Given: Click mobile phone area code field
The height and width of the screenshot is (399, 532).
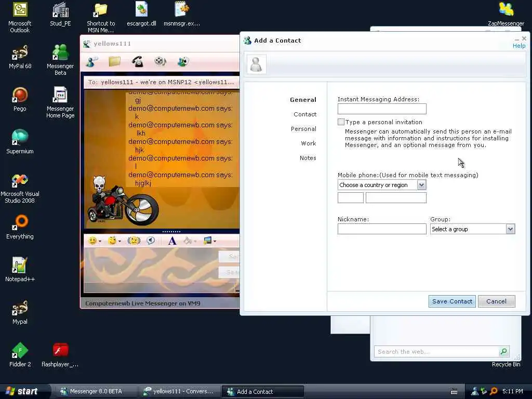Looking at the screenshot, I should 351,198.
